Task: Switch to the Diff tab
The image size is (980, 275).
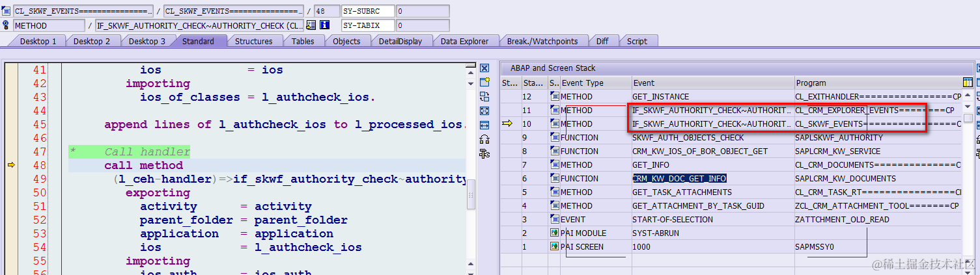Action: pyautogui.click(x=602, y=41)
